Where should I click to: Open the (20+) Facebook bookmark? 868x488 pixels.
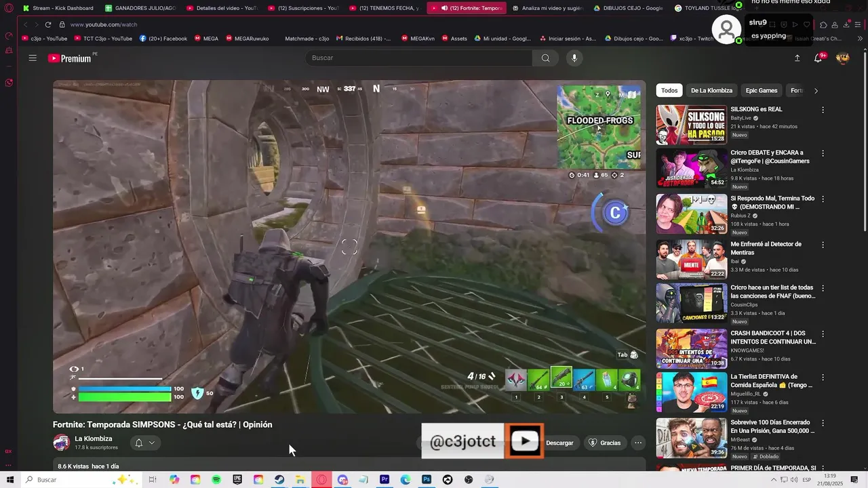163,39
